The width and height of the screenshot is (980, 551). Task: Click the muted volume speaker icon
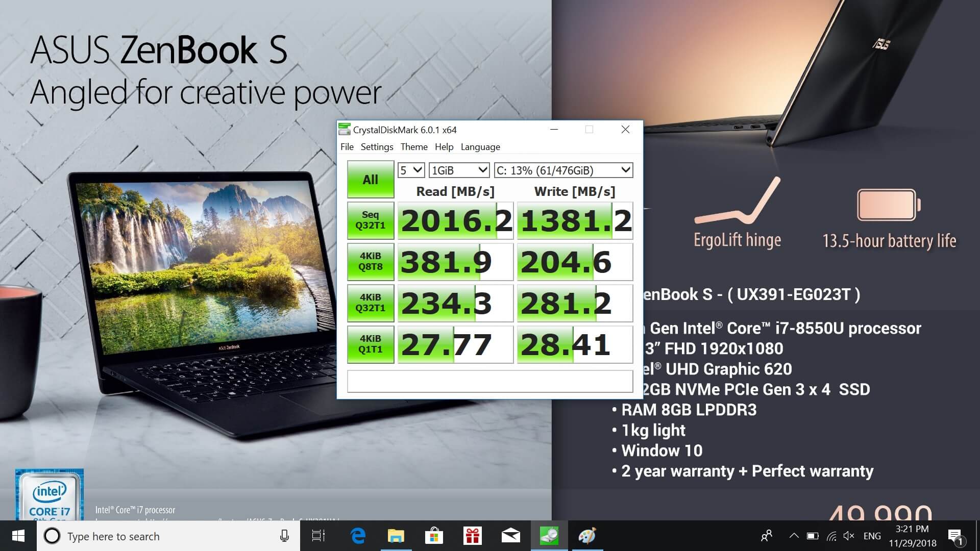[849, 536]
